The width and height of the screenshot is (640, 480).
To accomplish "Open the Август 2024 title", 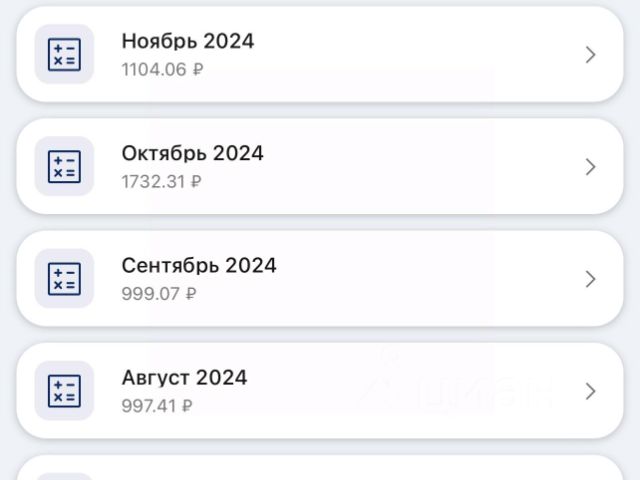I will coord(184,378).
